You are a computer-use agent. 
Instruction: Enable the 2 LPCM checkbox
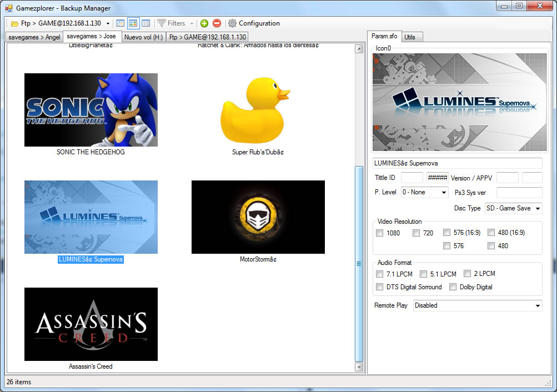pyautogui.click(x=468, y=273)
